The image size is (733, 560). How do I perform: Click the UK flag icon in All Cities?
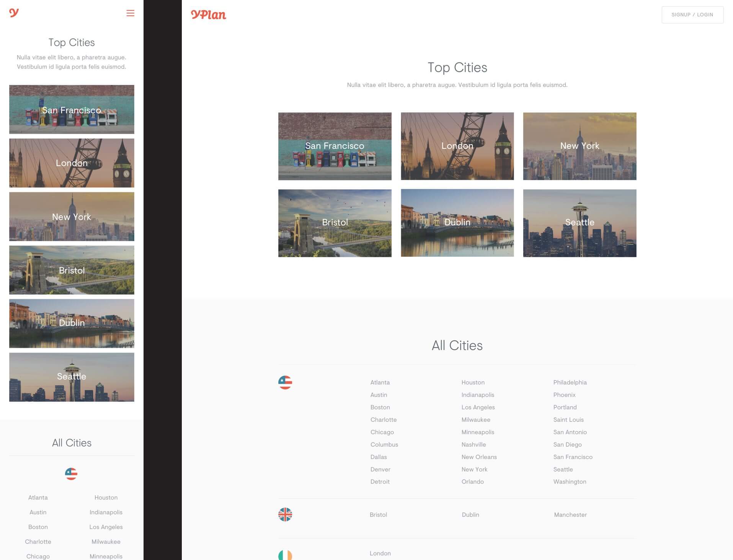(285, 514)
